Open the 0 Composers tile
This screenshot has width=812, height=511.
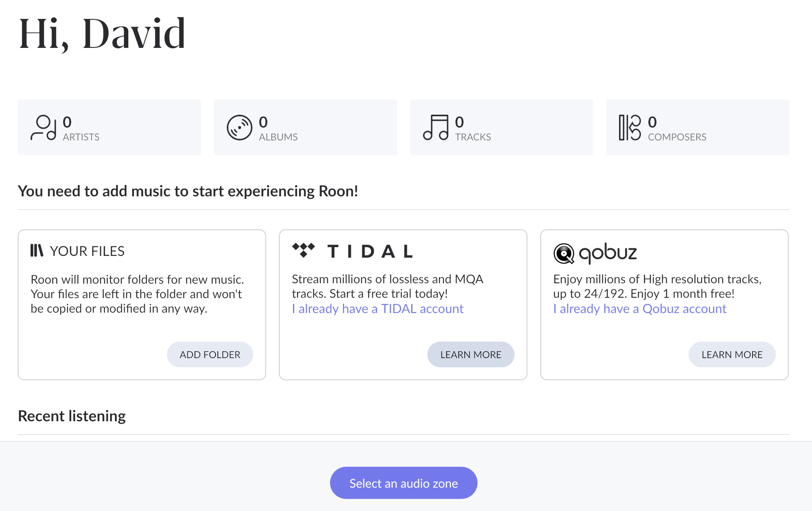point(698,127)
